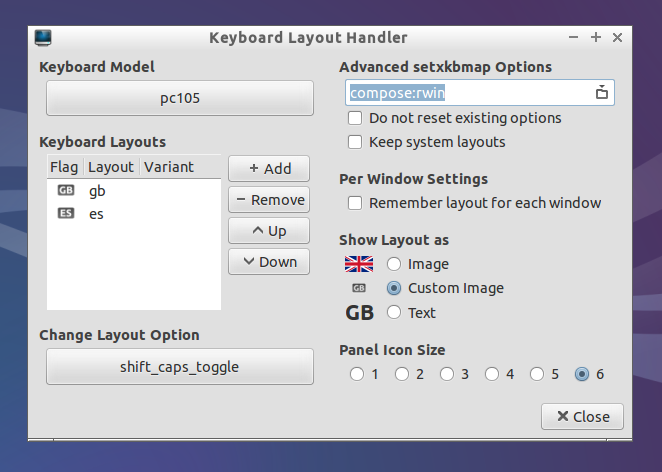Click the monitor icon in the title bar
This screenshot has height=472, width=662.
tap(43, 38)
